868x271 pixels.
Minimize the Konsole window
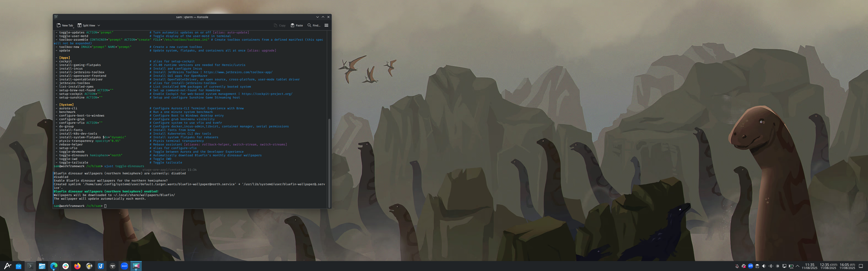click(317, 17)
